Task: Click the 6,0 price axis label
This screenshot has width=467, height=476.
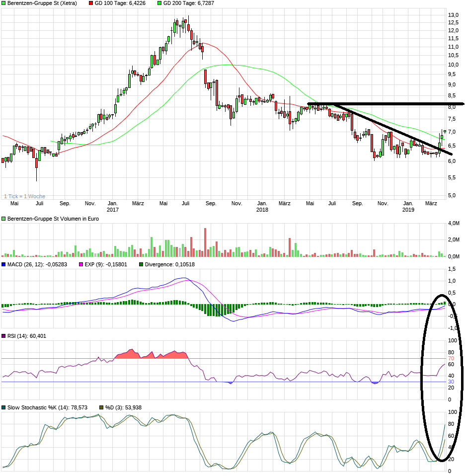Action: pyautogui.click(x=452, y=161)
